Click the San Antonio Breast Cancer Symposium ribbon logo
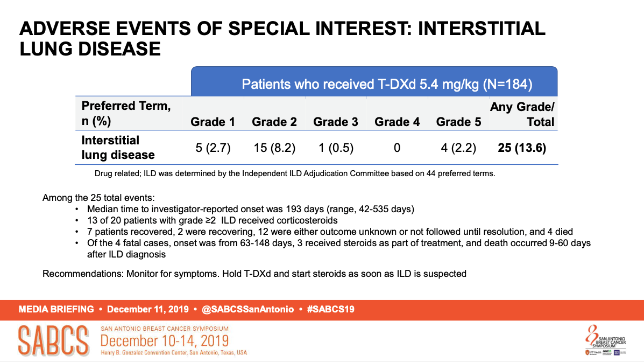The height and width of the screenshot is (362, 644). click(x=605, y=340)
